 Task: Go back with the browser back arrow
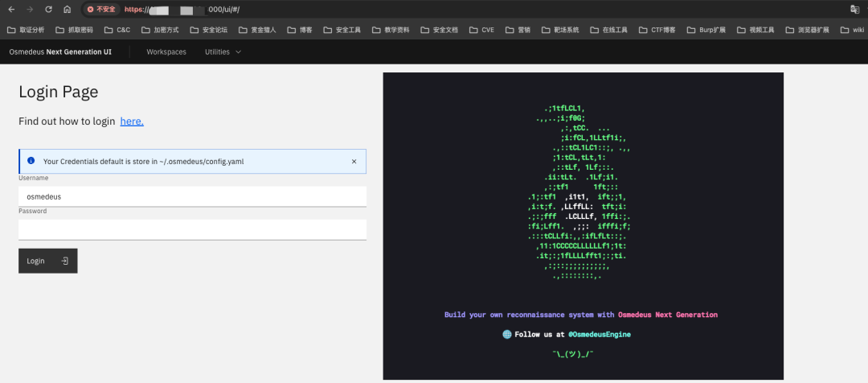click(11, 10)
